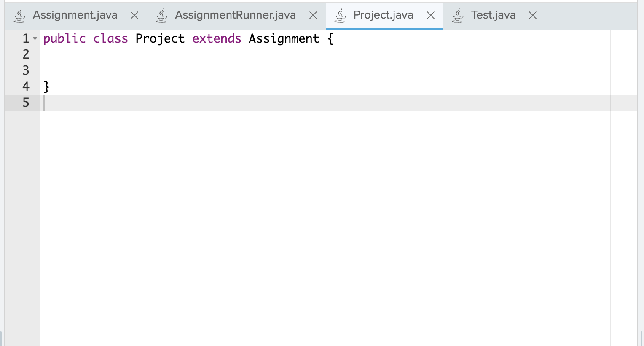Collapse the Project class code fold
Image resolution: width=644 pixels, height=346 pixels.
[35, 38]
